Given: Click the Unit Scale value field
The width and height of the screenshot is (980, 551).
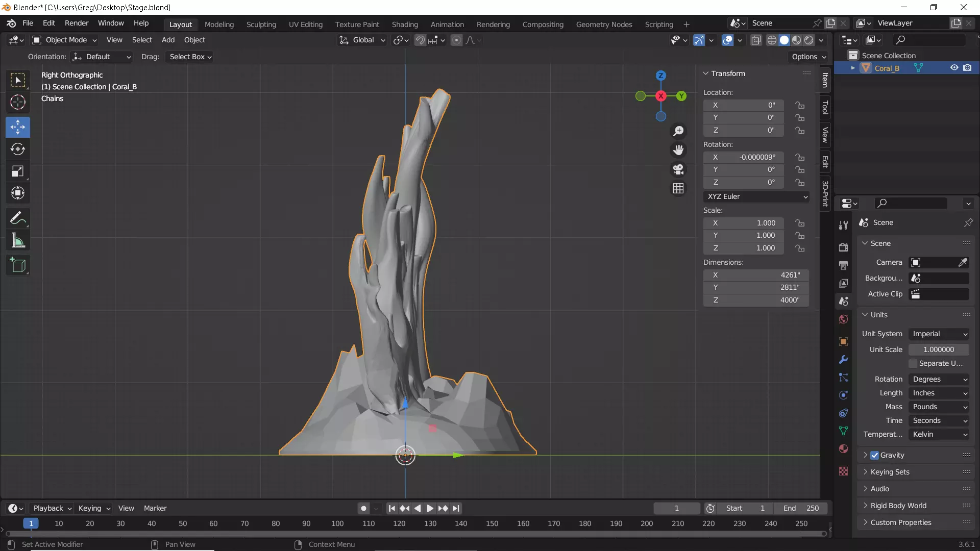Looking at the screenshot, I should pos(938,349).
